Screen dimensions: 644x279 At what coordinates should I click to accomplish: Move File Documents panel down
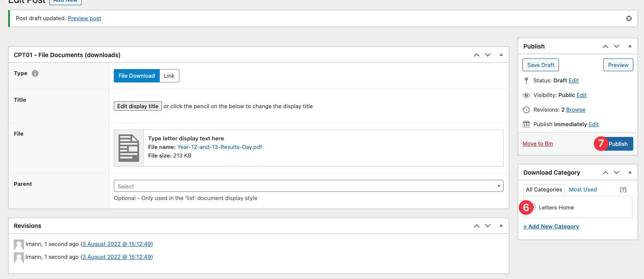[488, 55]
